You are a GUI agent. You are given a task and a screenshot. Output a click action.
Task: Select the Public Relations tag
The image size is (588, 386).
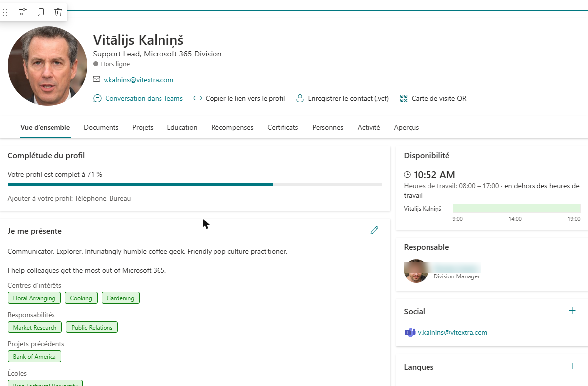[92, 327]
